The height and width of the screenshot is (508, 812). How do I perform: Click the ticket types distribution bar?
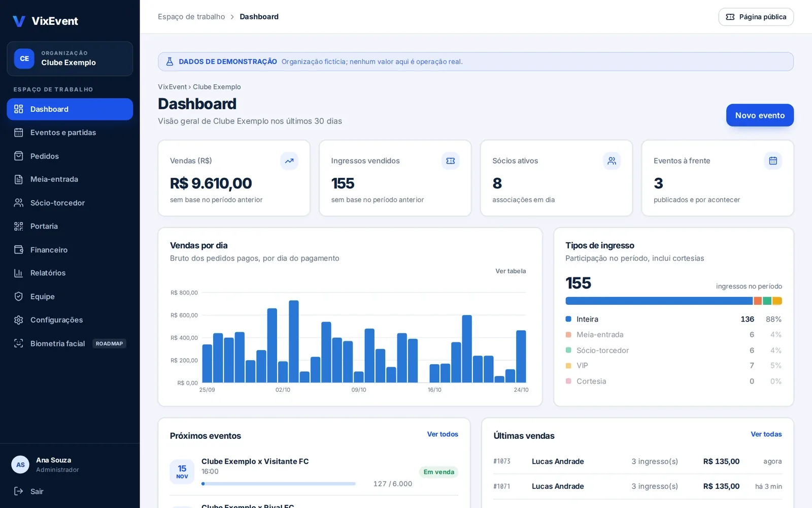click(x=674, y=301)
